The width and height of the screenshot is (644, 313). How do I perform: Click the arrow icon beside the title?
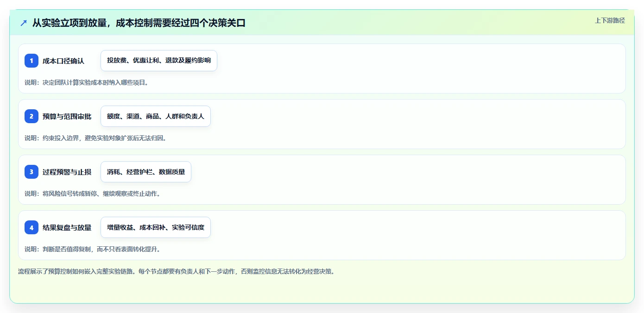[x=24, y=23]
